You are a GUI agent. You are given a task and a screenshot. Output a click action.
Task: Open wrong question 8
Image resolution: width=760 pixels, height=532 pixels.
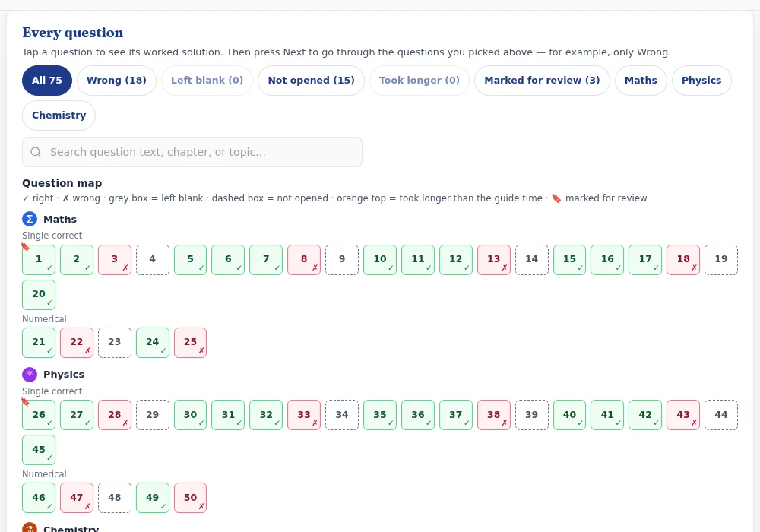(304, 260)
